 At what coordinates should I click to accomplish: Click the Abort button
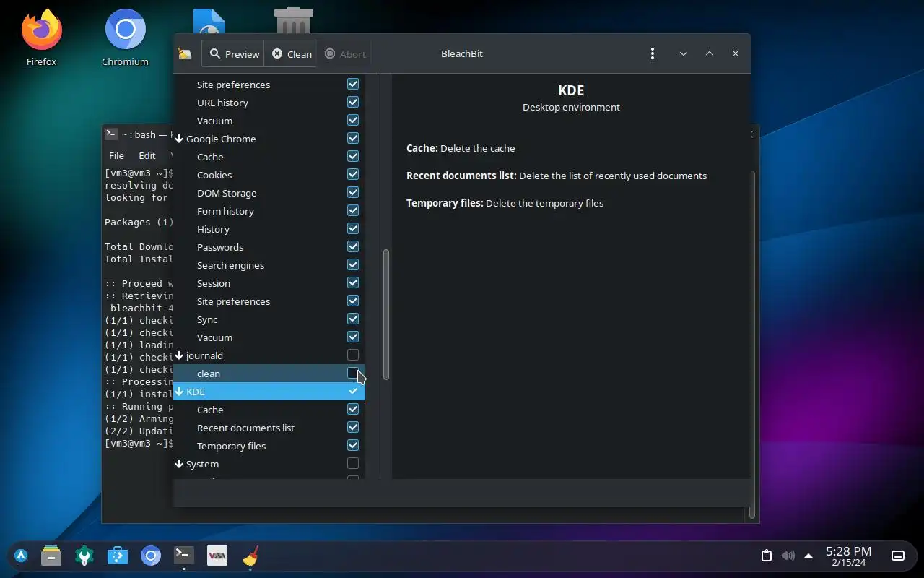345,54
